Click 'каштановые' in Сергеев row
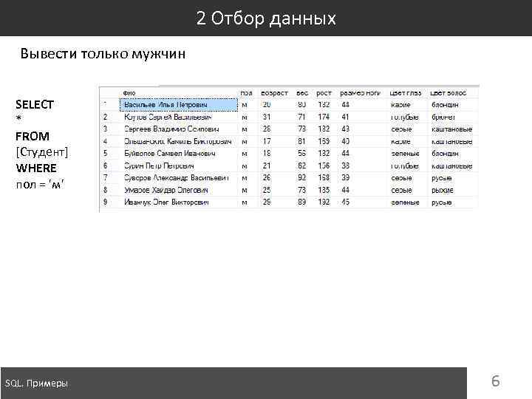 click(x=452, y=129)
